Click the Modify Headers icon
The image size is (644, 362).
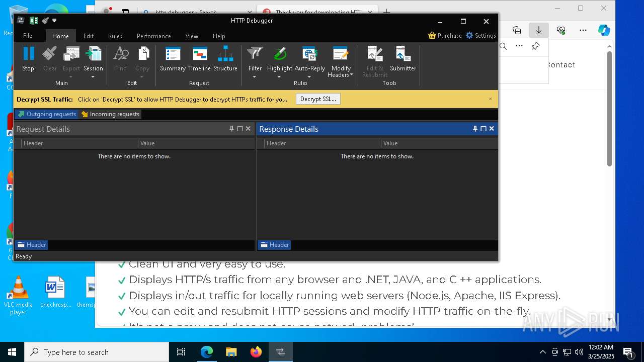[x=341, y=53]
